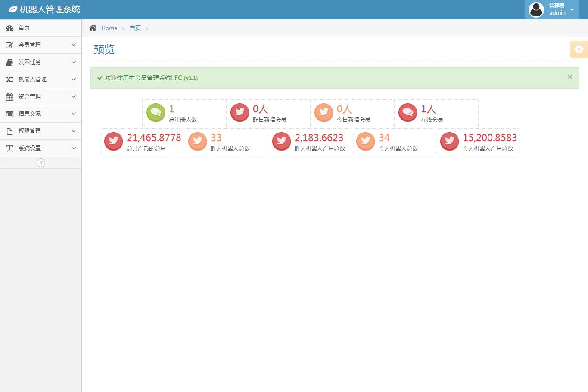Click the 总共产币的总量 bird icon
The height and width of the screenshot is (392, 588).
(114, 141)
